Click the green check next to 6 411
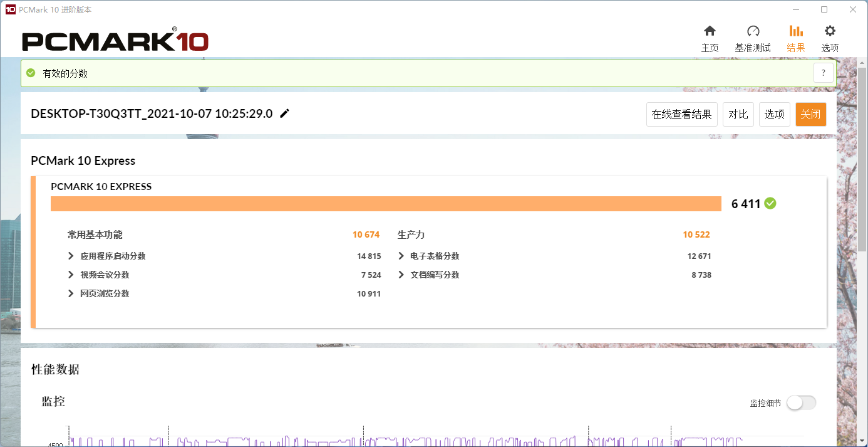The width and height of the screenshot is (868, 447). click(770, 203)
